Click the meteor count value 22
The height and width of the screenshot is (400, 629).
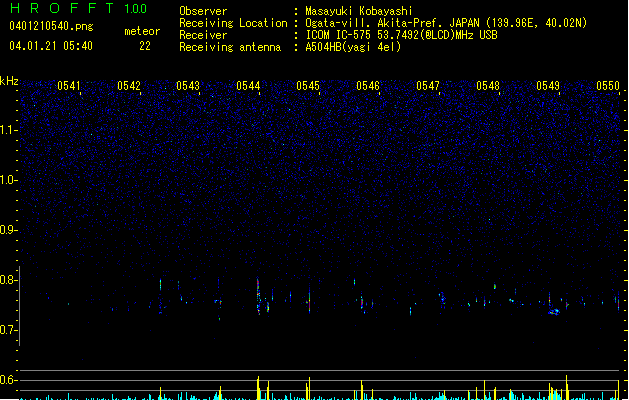145,46
